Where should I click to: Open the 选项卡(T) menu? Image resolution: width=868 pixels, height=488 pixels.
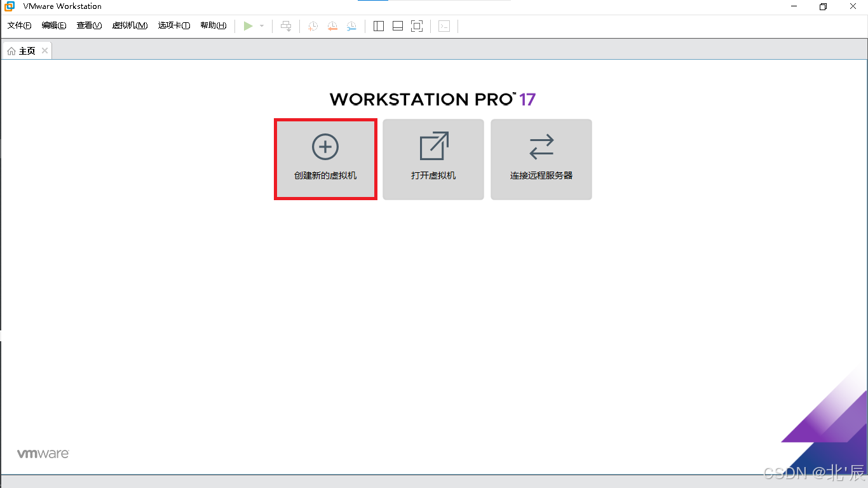point(174,25)
